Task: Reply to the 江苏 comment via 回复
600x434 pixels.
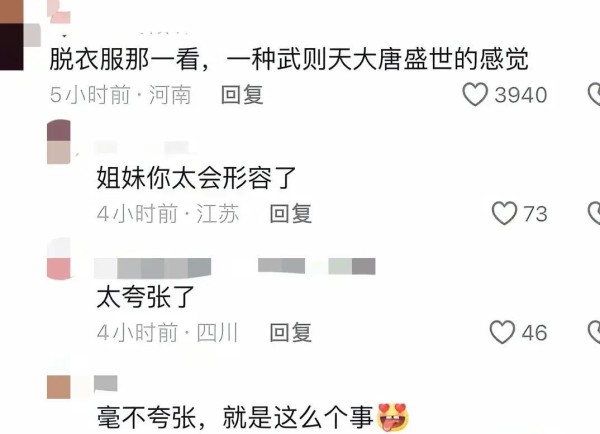Action: click(x=290, y=213)
